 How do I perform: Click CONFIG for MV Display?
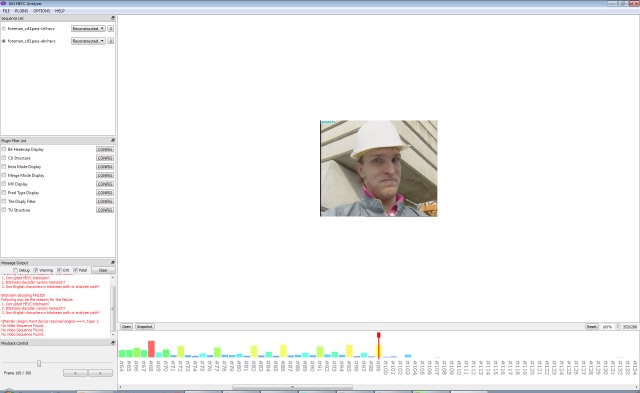click(105, 184)
